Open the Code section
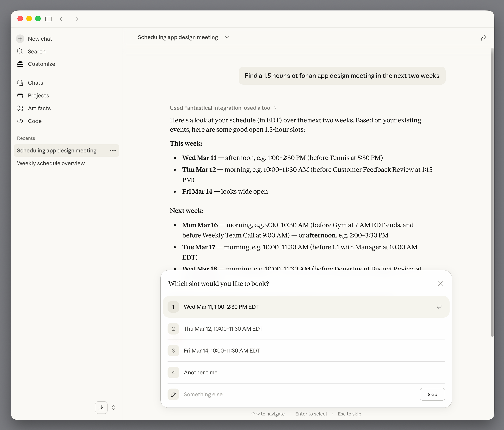Viewport: 504px width, 430px height. pyautogui.click(x=35, y=121)
